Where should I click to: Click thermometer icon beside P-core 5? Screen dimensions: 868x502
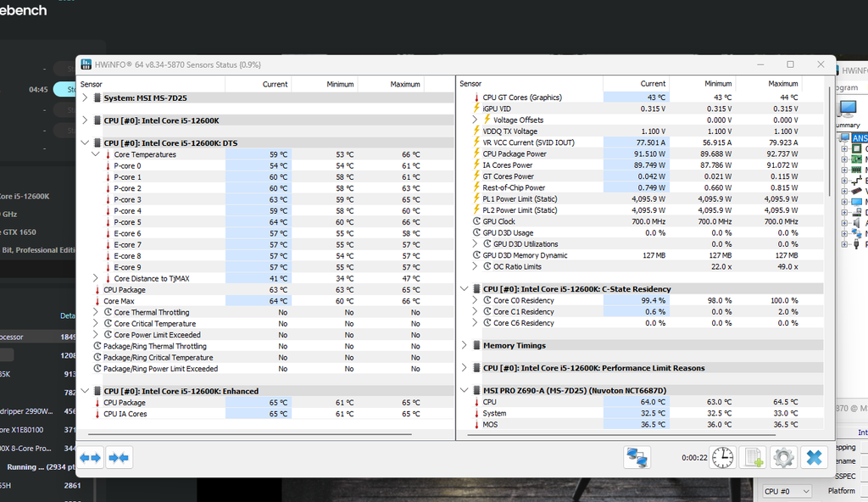[108, 222]
